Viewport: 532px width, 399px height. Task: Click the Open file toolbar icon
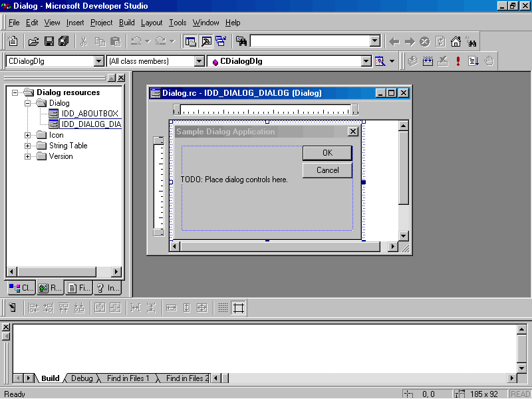point(33,41)
